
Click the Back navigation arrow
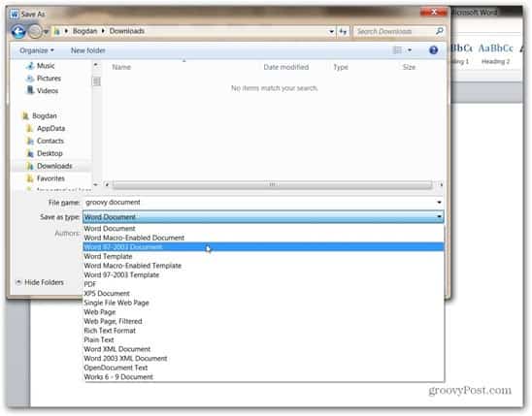click(x=18, y=31)
